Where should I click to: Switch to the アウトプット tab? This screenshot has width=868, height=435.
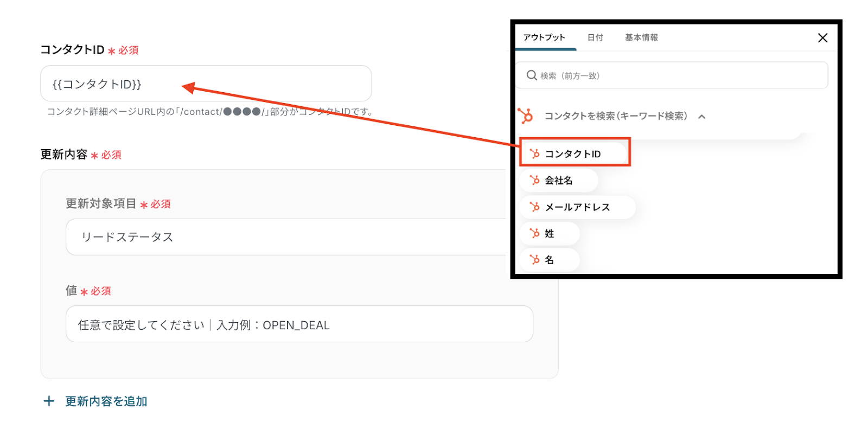[544, 37]
